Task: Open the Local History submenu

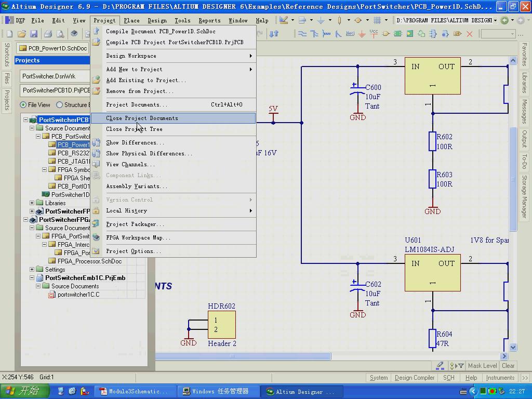Action: pyautogui.click(x=174, y=211)
